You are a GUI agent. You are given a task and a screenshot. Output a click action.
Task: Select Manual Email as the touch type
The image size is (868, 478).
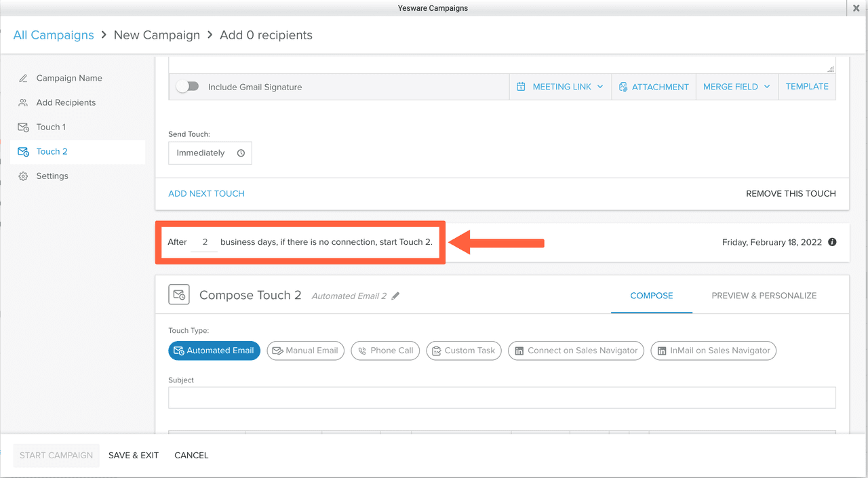(x=305, y=351)
